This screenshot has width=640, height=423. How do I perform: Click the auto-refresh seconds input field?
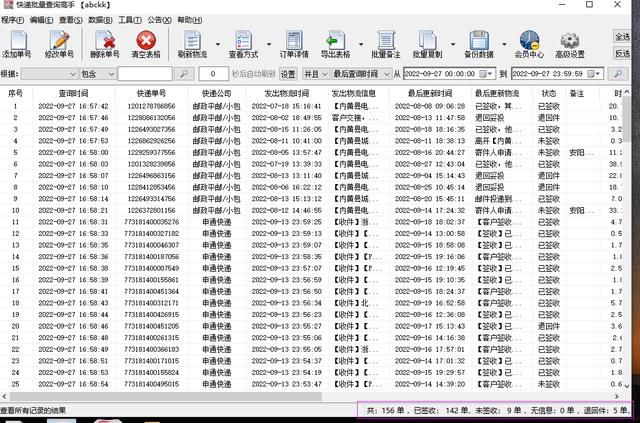click(x=213, y=74)
